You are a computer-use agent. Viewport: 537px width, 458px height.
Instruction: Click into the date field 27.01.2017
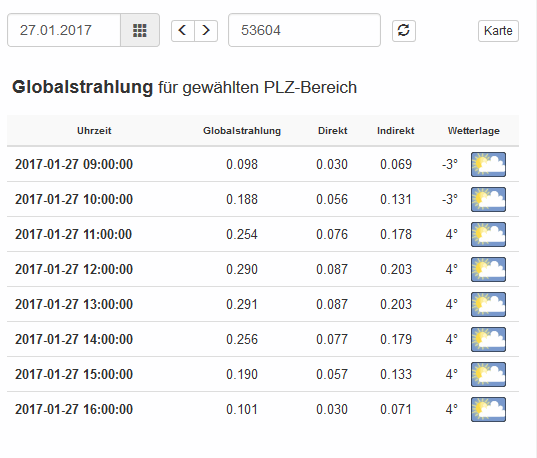[64, 30]
